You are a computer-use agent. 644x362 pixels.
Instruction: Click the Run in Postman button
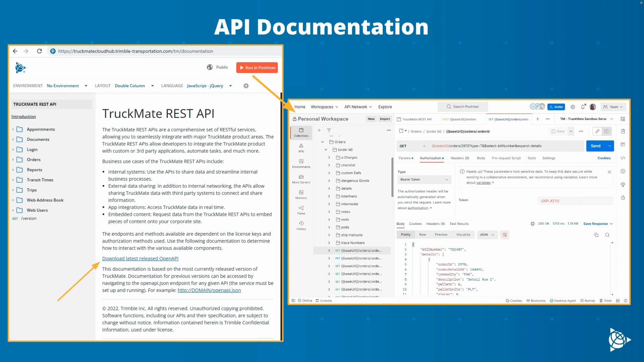pos(257,67)
